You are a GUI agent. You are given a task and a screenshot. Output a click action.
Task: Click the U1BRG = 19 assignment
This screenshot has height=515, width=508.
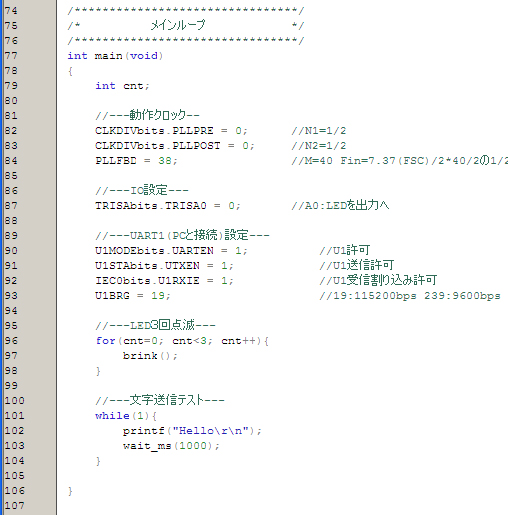133,296
